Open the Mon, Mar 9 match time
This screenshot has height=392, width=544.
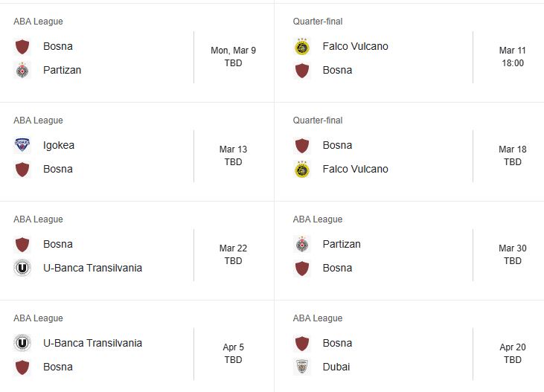(233, 57)
